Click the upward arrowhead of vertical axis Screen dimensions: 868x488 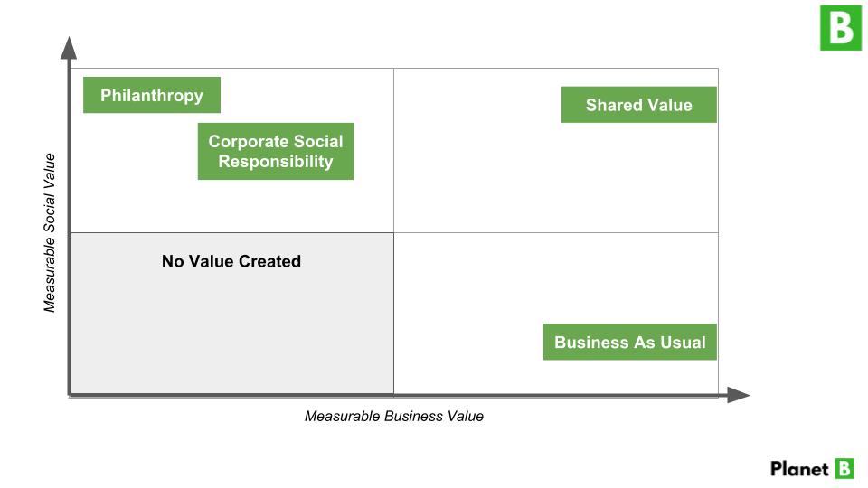pos(69,45)
